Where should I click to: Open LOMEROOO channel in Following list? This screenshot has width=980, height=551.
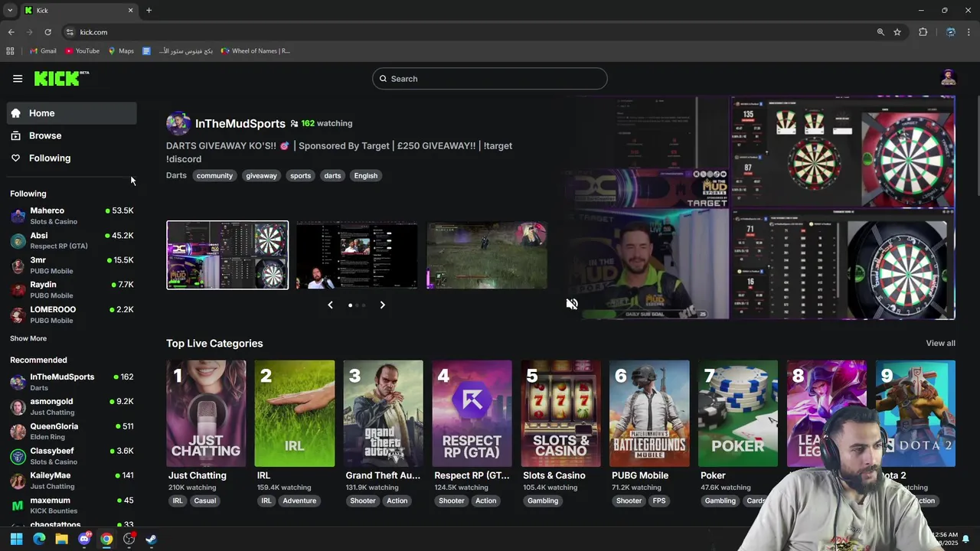[x=72, y=315]
